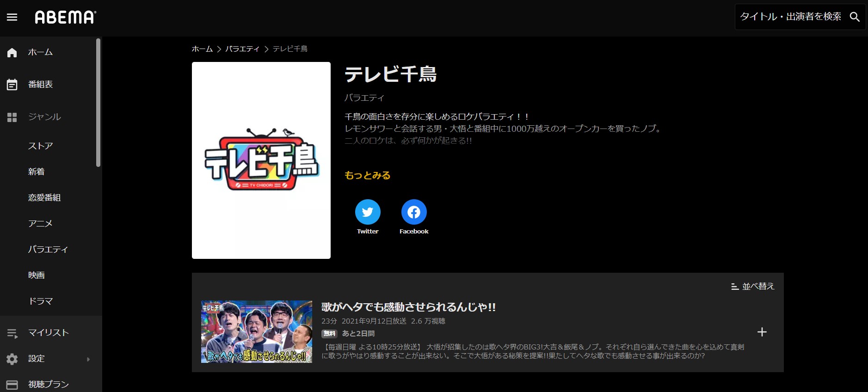This screenshot has width=868, height=392.
Task: Open 恋愛番組 genre in sidebar
Action: 44,198
